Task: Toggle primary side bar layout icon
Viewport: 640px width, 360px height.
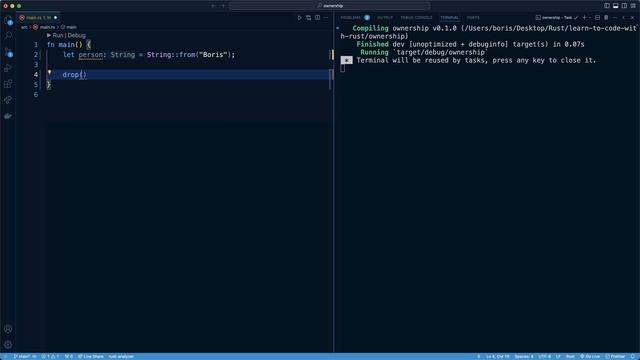Action: click(x=607, y=6)
